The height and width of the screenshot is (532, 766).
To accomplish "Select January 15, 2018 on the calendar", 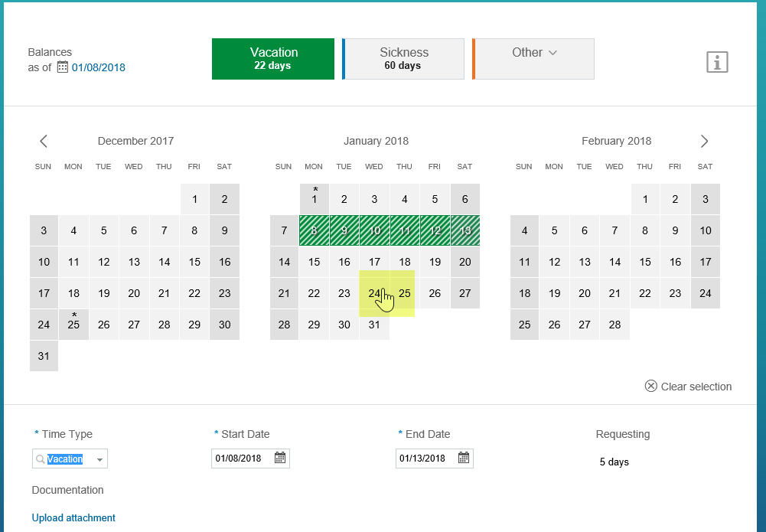I will pos(314,262).
